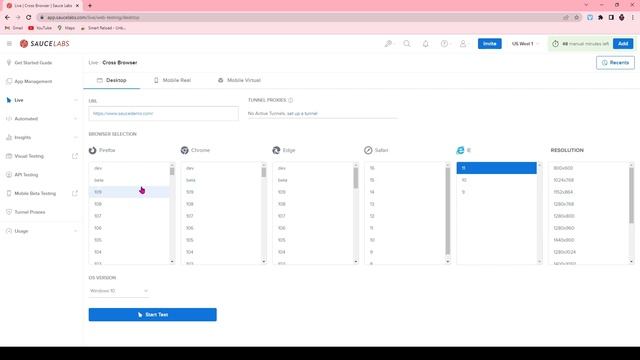Click down arrow of Resolution list scrollbar

pos(631,262)
